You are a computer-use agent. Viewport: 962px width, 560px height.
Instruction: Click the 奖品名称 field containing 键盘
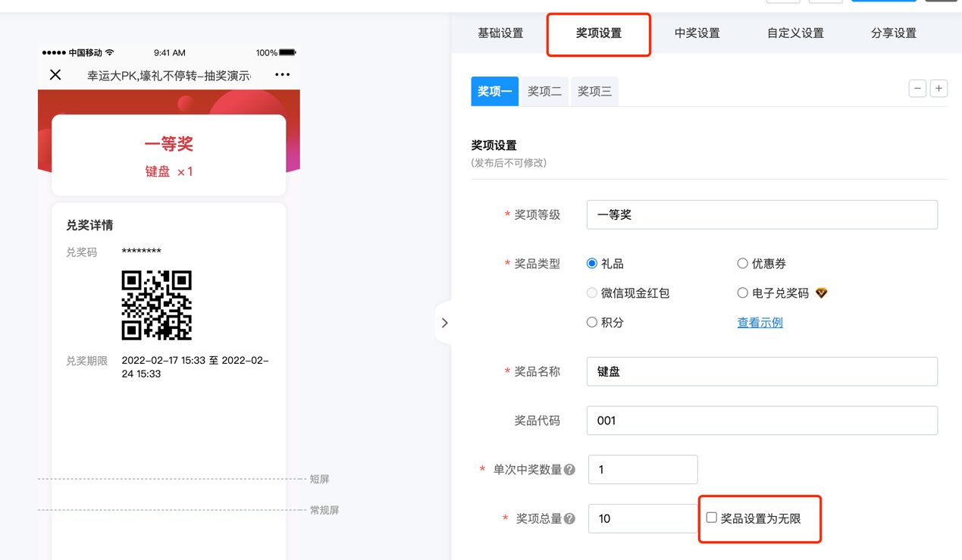tap(762, 372)
